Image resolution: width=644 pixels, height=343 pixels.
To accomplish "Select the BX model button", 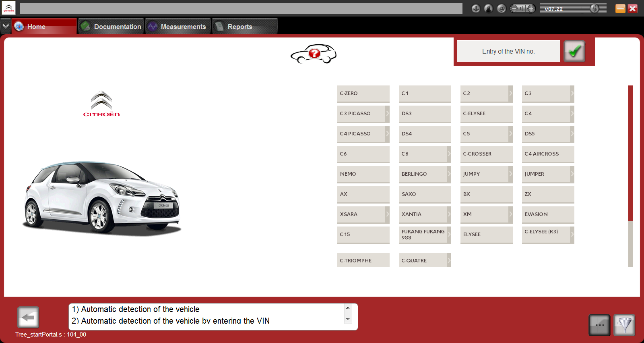I will (x=487, y=194).
